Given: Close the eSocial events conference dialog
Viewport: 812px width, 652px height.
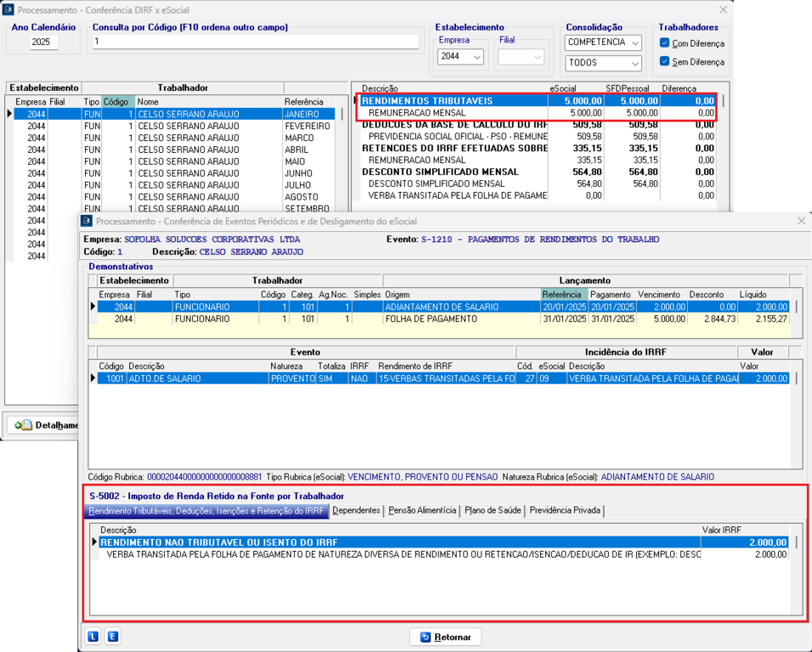Looking at the screenshot, I should coord(801,221).
